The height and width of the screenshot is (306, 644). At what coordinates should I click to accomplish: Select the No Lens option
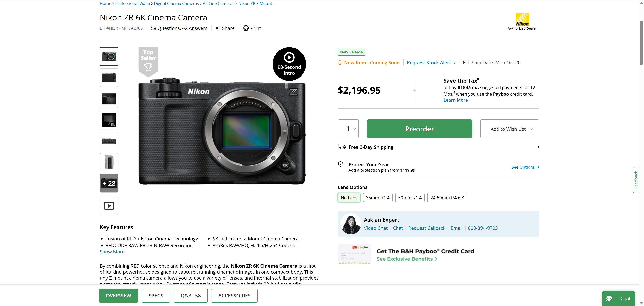[x=349, y=198]
